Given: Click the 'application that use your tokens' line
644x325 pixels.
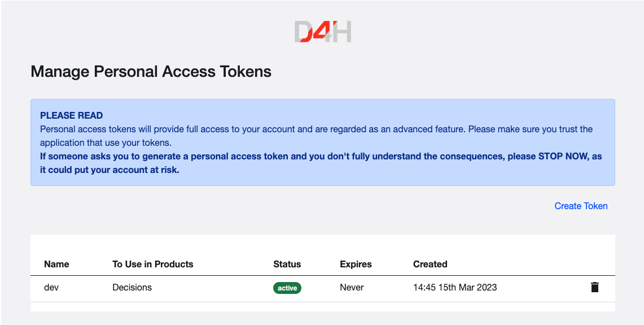Looking at the screenshot, I should tap(106, 142).
